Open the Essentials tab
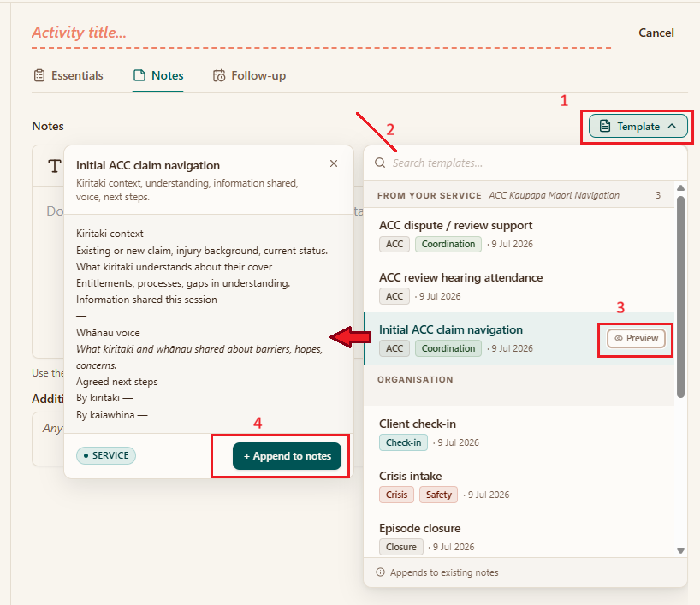The height and width of the screenshot is (605, 700). [x=68, y=75]
